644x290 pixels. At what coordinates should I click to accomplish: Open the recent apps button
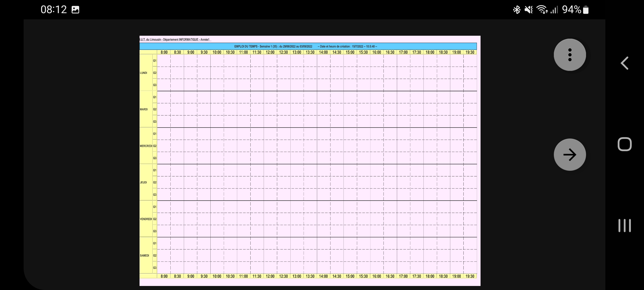pos(624,226)
